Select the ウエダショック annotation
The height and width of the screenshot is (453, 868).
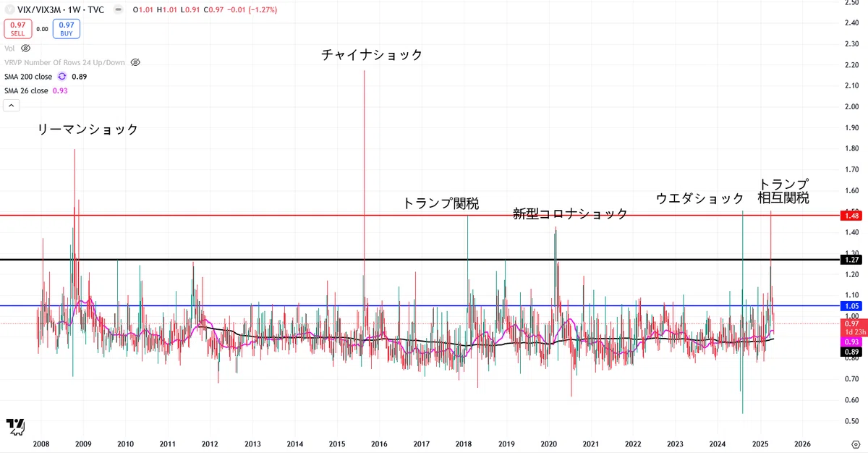click(700, 198)
